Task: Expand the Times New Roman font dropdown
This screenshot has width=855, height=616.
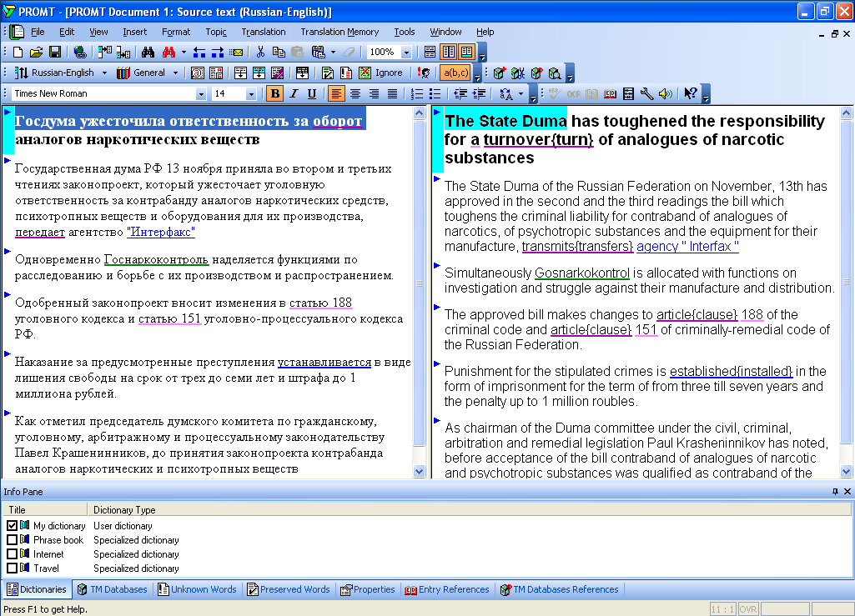Action: point(201,93)
